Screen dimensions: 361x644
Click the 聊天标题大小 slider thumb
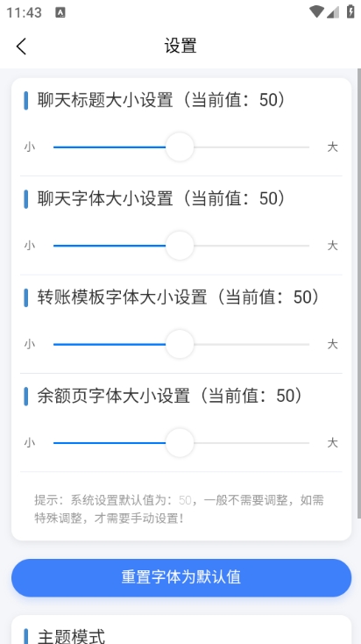pyautogui.click(x=180, y=147)
